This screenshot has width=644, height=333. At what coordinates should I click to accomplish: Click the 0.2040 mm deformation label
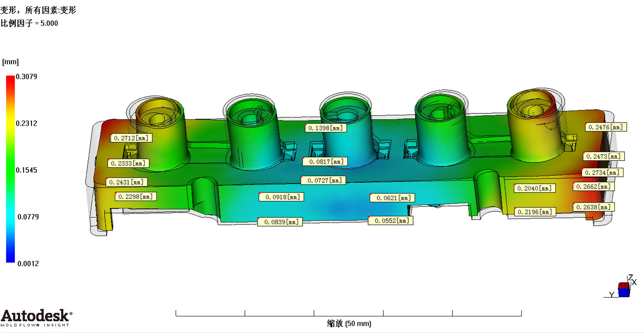pyautogui.click(x=535, y=189)
